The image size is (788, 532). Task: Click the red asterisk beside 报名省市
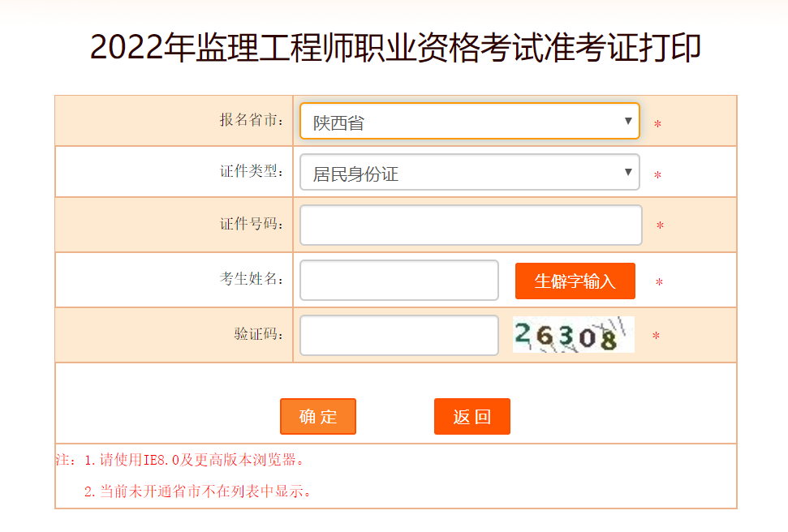point(658,122)
